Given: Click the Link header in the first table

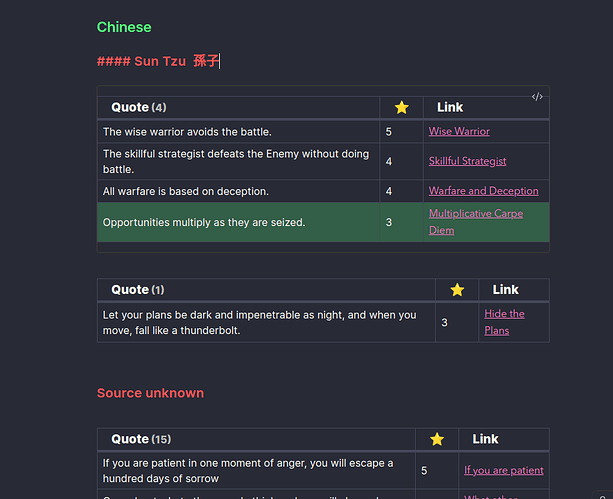Looking at the screenshot, I should 450,107.
